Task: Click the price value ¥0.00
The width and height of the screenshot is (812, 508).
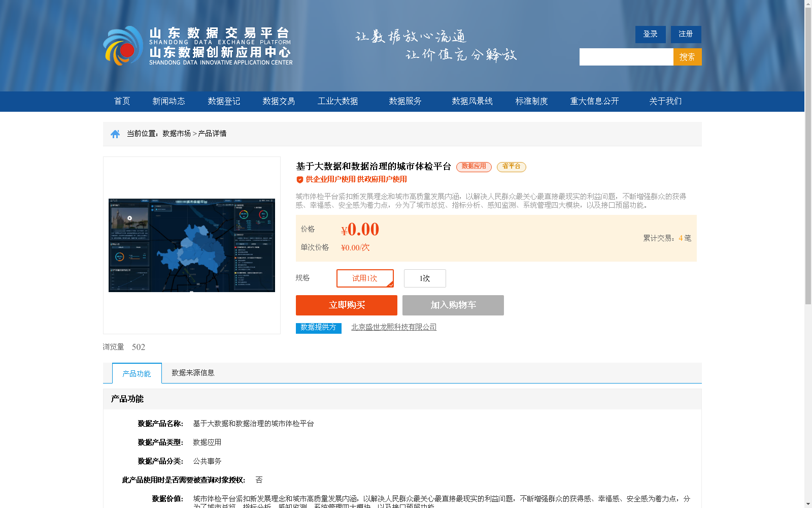Action: click(360, 230)
